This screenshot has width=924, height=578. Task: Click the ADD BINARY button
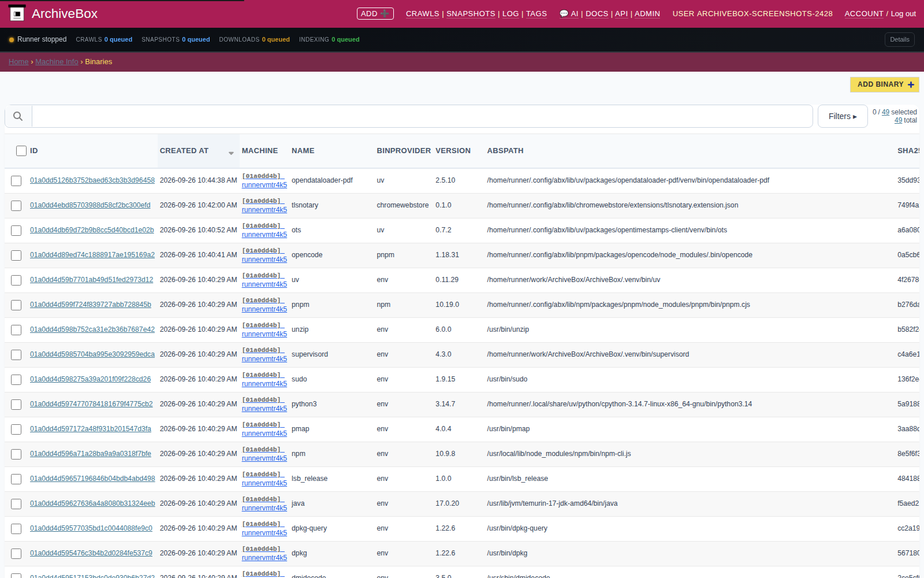coord(885,84)
